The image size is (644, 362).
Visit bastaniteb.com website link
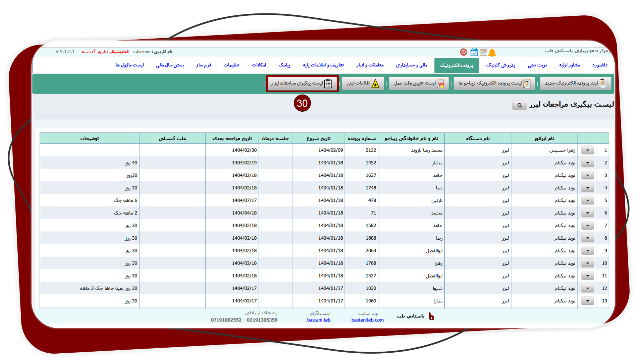coord(368,320)
